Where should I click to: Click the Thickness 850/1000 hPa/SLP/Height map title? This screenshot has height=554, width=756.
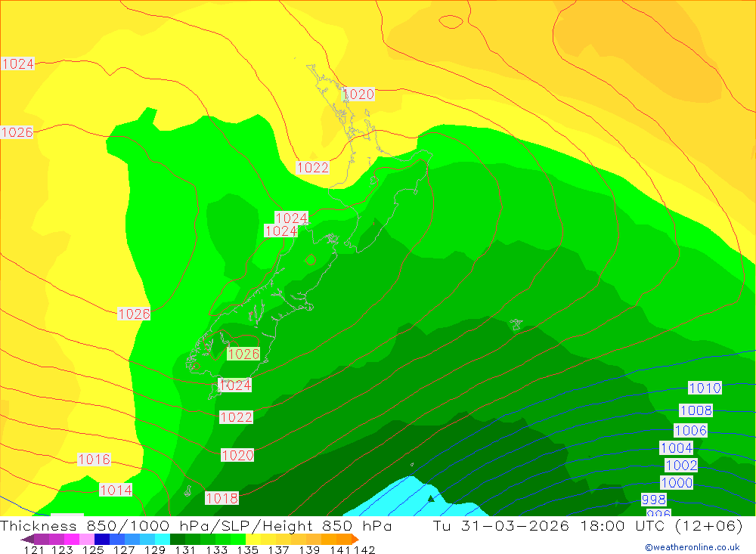196,525
